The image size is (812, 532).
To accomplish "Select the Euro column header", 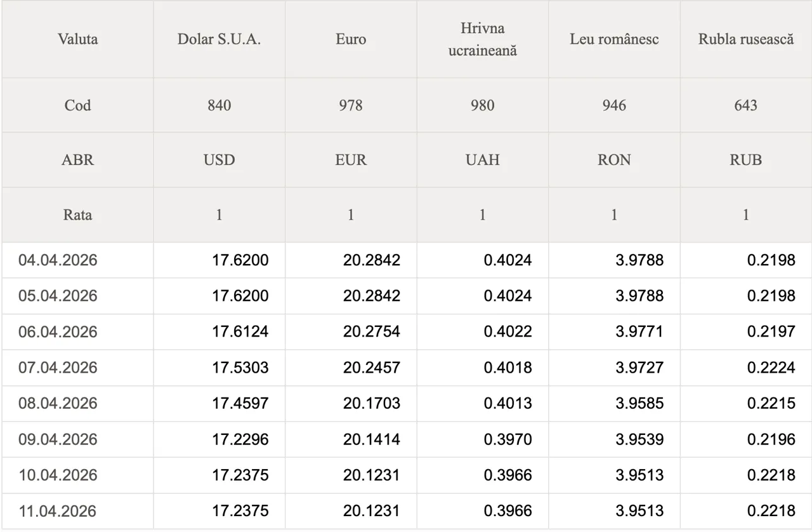I will (351, 39).
